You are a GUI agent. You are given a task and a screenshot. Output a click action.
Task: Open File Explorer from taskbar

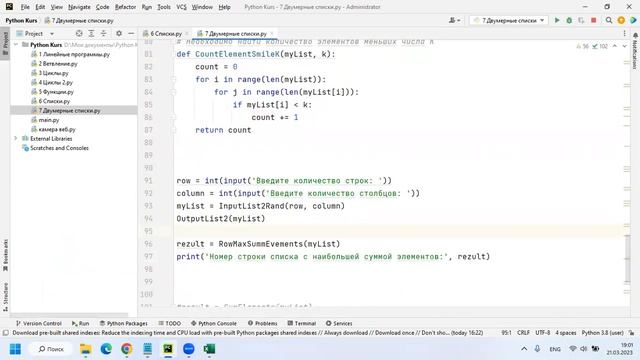[x=86, y=349]
